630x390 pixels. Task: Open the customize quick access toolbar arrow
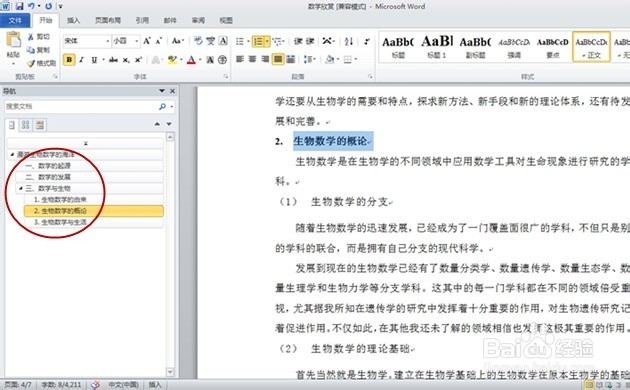tap(61, 6)
